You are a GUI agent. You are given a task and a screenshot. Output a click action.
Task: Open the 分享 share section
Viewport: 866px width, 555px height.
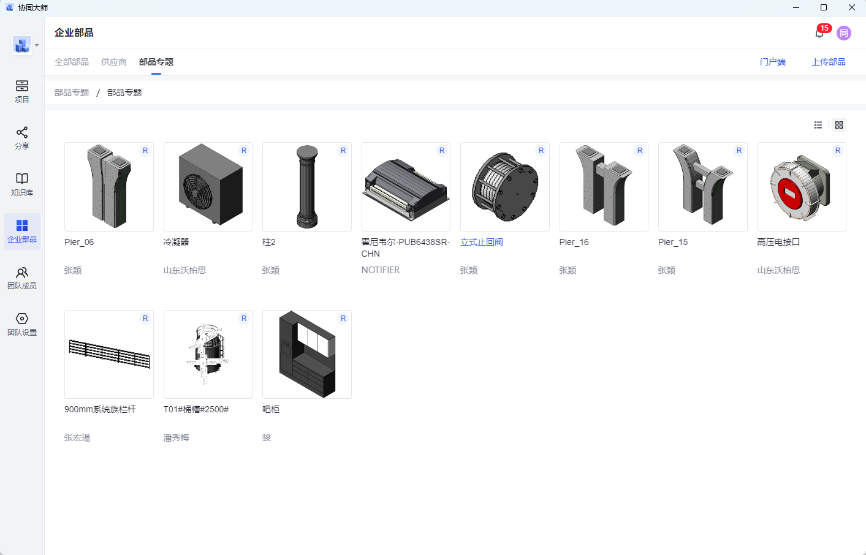(x=22, y=137)
